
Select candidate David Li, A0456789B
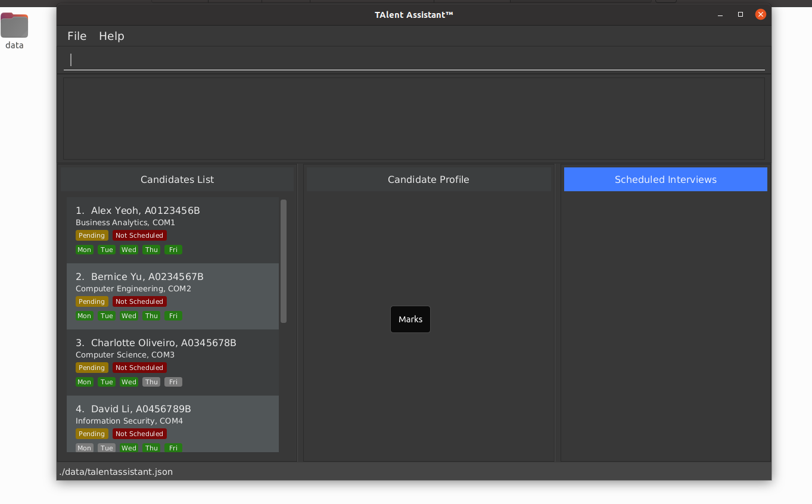click(173, 424)
